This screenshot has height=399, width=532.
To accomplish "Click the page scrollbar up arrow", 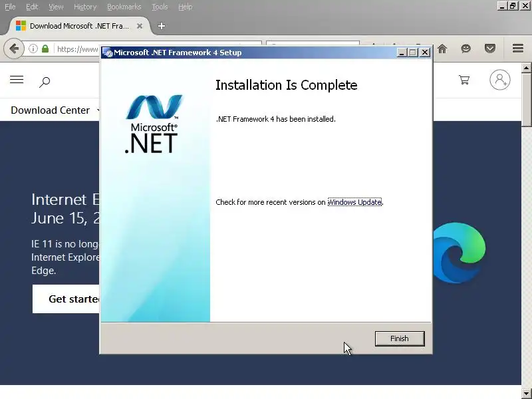I will (x=526, y=68).
